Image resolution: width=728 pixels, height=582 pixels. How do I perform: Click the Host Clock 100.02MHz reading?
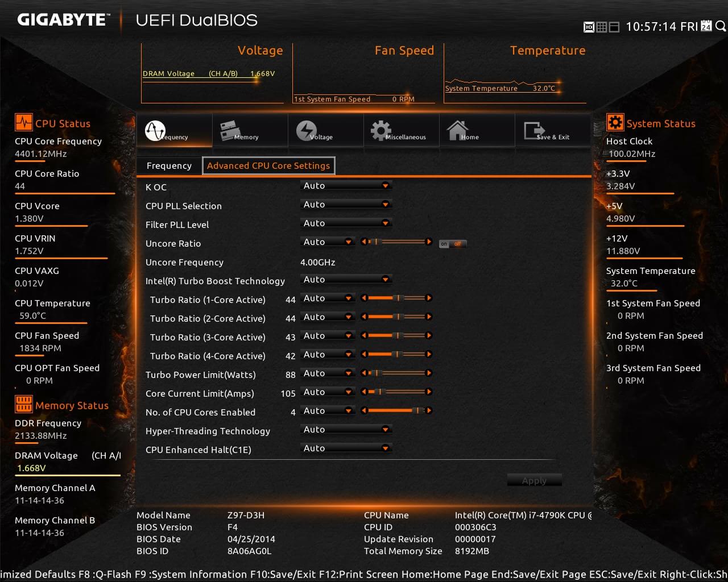(x=632, y=154)
